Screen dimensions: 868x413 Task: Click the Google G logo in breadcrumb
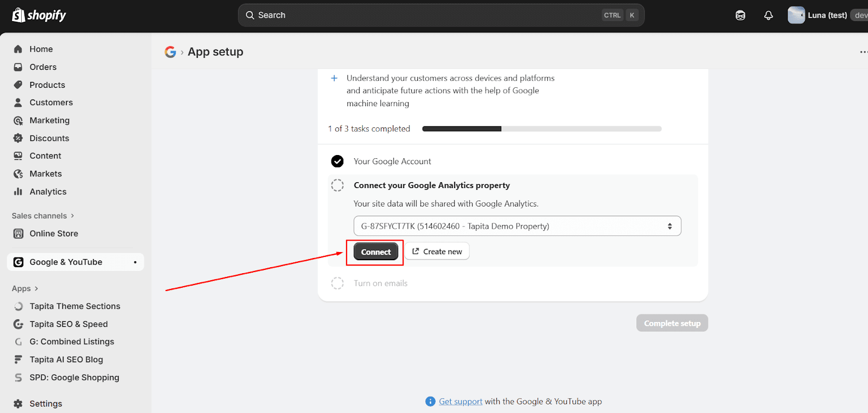coord(170,52)
